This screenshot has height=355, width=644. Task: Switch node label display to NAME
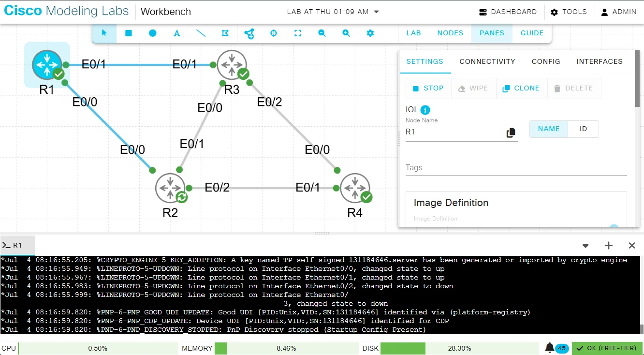tap(549, 129)
